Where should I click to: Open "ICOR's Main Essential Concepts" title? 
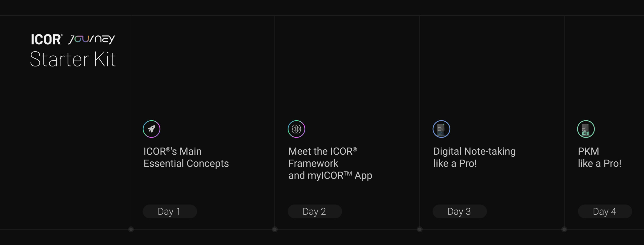pos(186,157)
